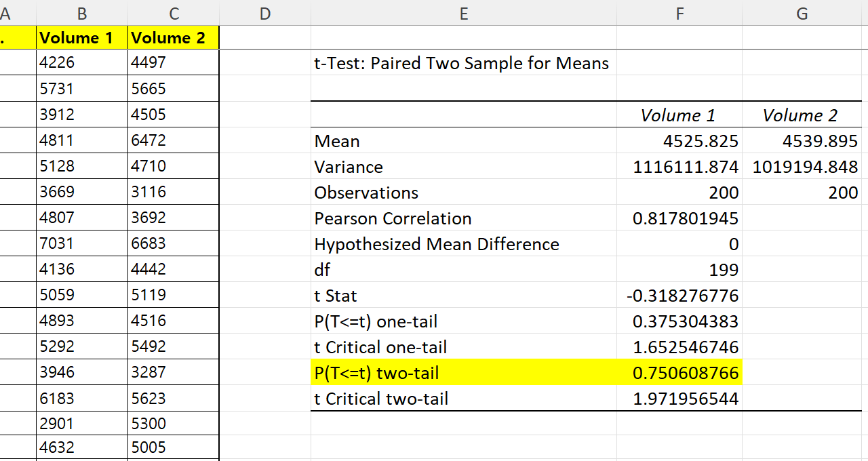Viewport: 868px width, 461px height.
Task: Select the column E header
Action: coord(463,13)
